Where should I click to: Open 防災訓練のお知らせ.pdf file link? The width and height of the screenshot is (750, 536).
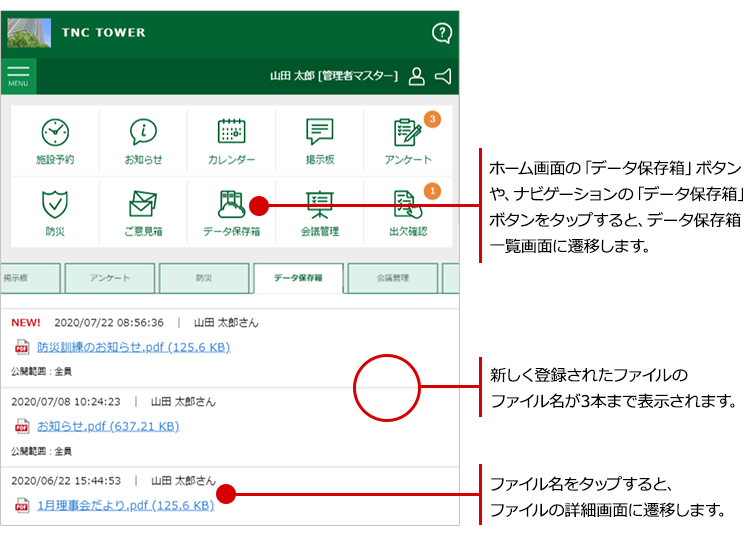[133, 347]
